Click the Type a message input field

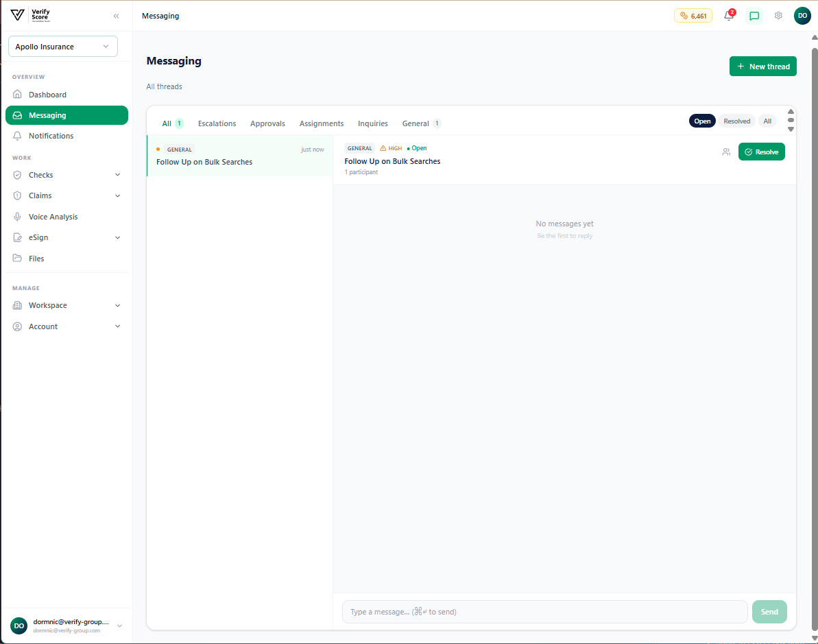[544, 612]
